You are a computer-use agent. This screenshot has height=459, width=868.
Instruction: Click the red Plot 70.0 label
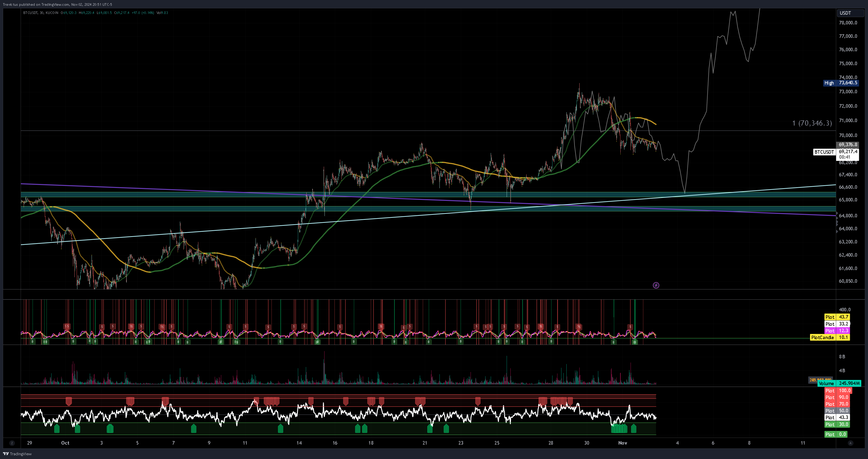click(837, 404)
